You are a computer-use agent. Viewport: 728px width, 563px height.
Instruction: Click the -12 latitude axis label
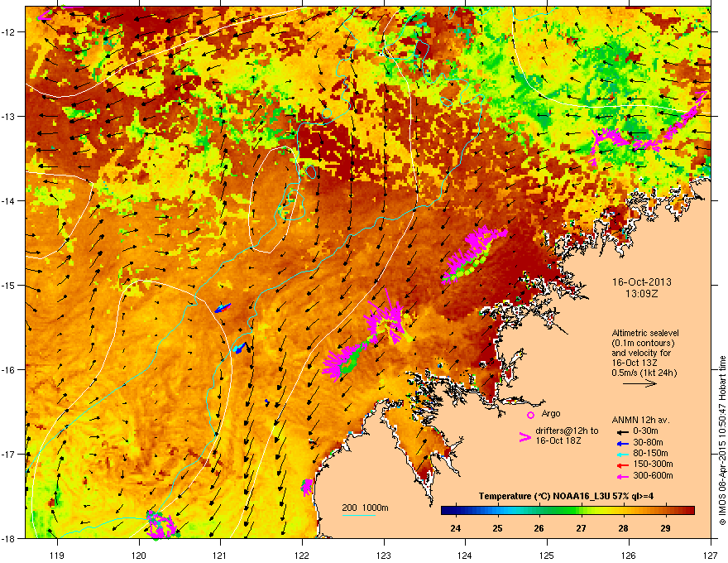8,32
